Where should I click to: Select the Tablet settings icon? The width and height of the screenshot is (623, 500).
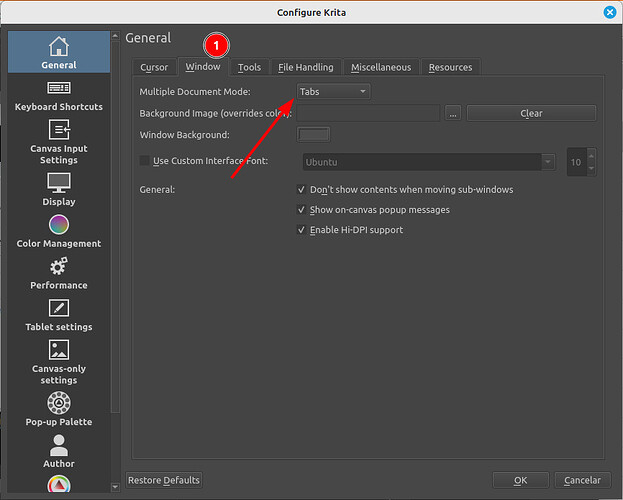58,309
